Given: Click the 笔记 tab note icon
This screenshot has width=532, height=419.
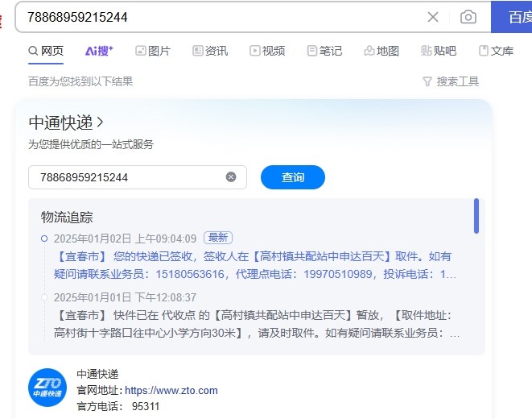Looking at the screenshot, I should pos(311,51).
